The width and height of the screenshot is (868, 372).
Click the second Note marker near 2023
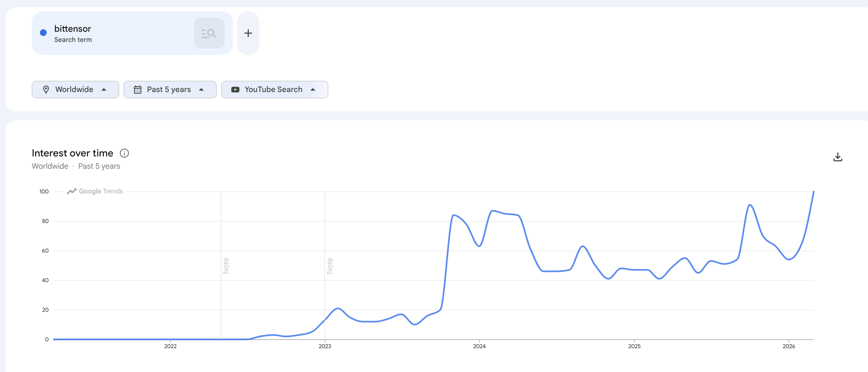point(330,265)
